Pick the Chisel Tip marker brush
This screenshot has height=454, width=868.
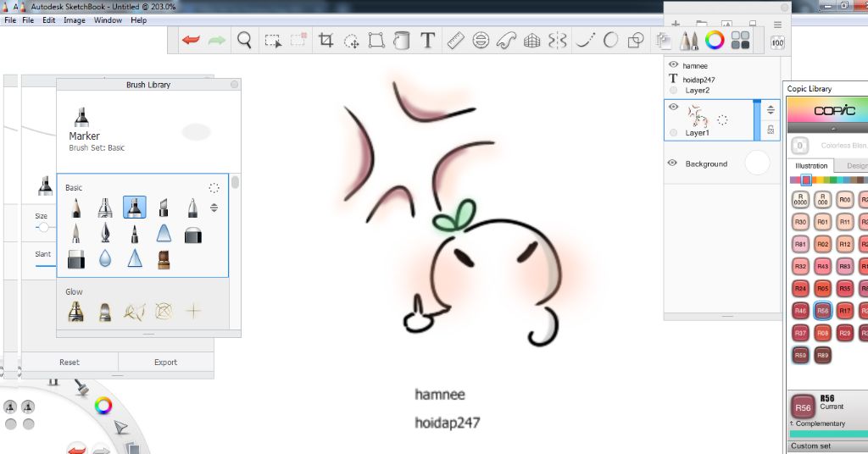[x=164, y=208]
